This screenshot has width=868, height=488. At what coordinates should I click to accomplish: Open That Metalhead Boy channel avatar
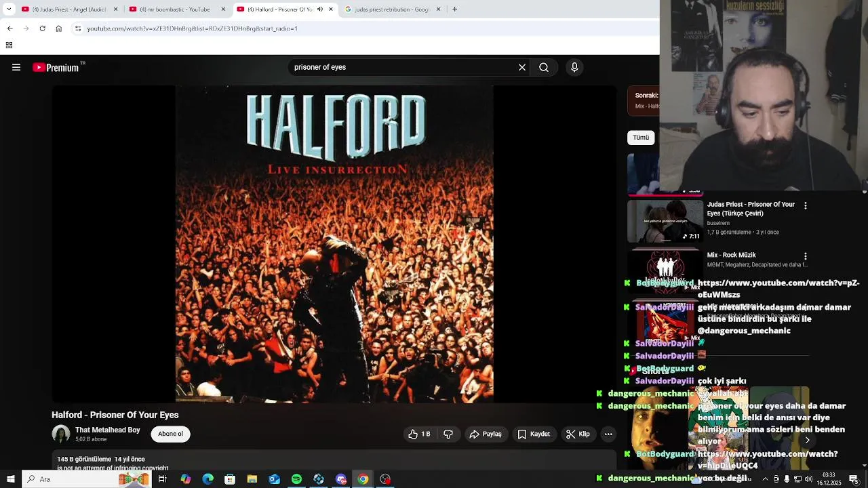[x=61, y=434]
